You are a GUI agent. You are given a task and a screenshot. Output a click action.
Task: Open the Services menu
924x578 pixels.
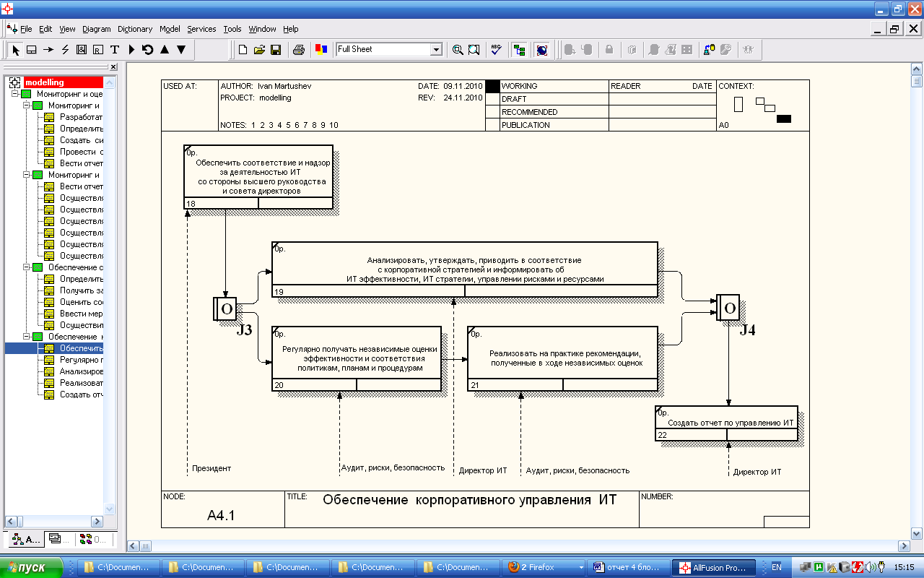201,29
